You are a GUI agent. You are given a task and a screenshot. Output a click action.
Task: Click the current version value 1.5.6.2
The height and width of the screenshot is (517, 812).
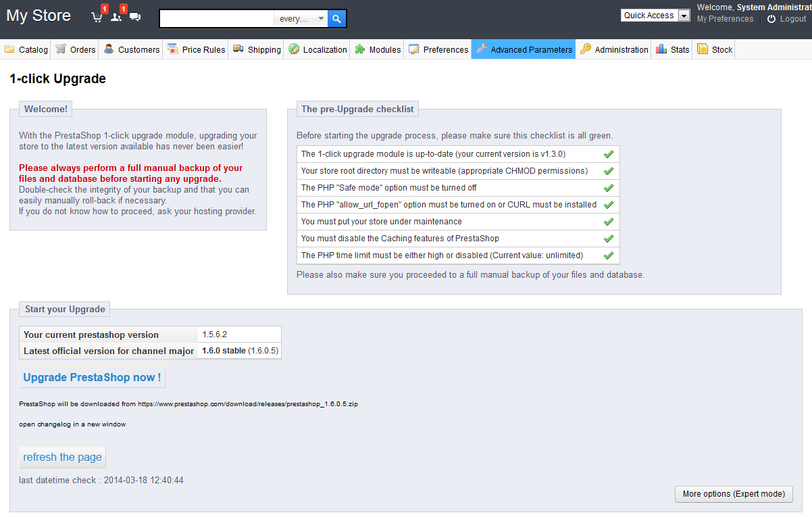(x=215, y=335)
